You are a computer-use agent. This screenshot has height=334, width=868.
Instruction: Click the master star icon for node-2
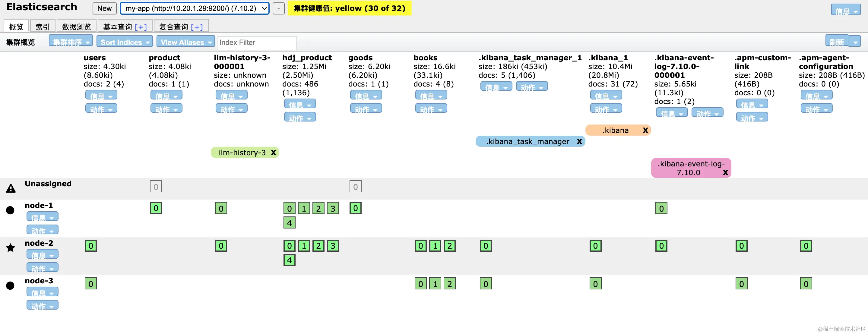(x=11, y=248)
